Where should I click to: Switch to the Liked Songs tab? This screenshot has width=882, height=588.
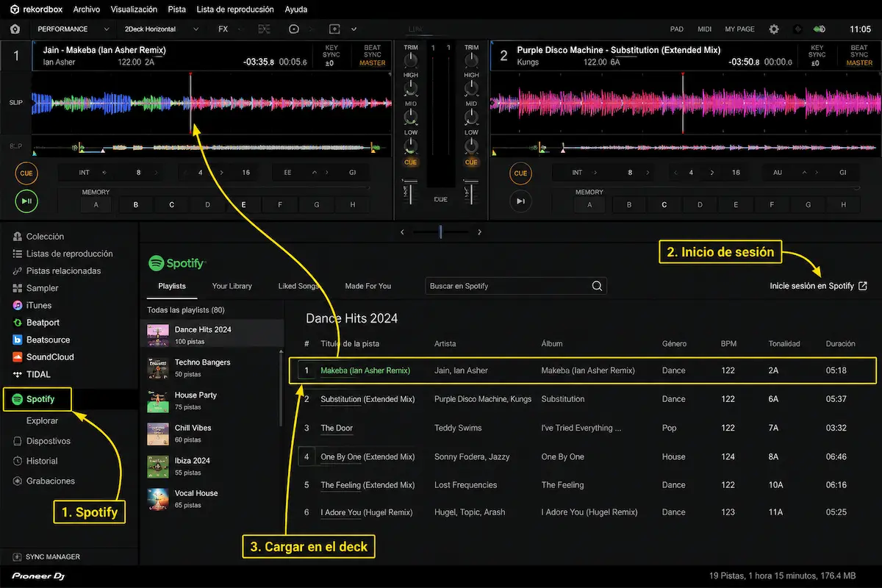[298, 286]
